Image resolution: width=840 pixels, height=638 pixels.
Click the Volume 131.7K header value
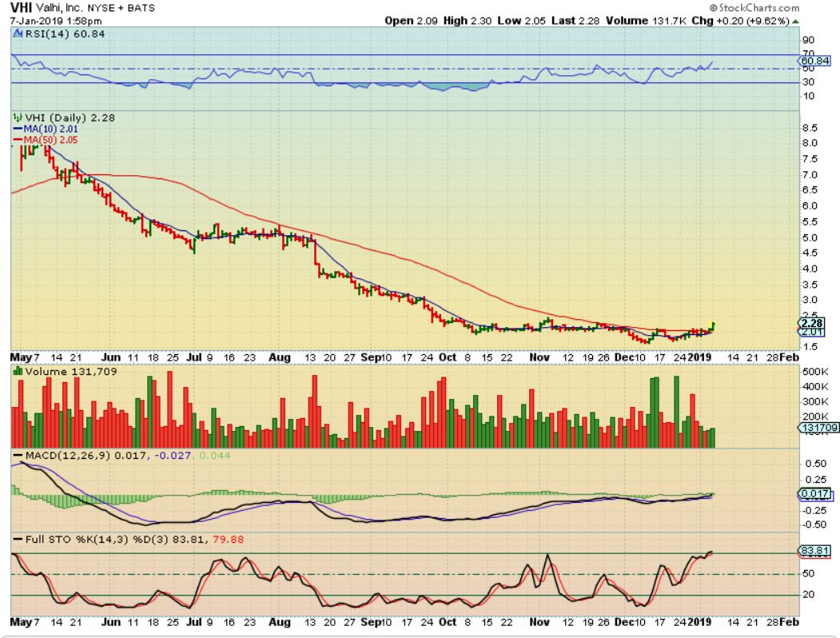tap(647, 21)
